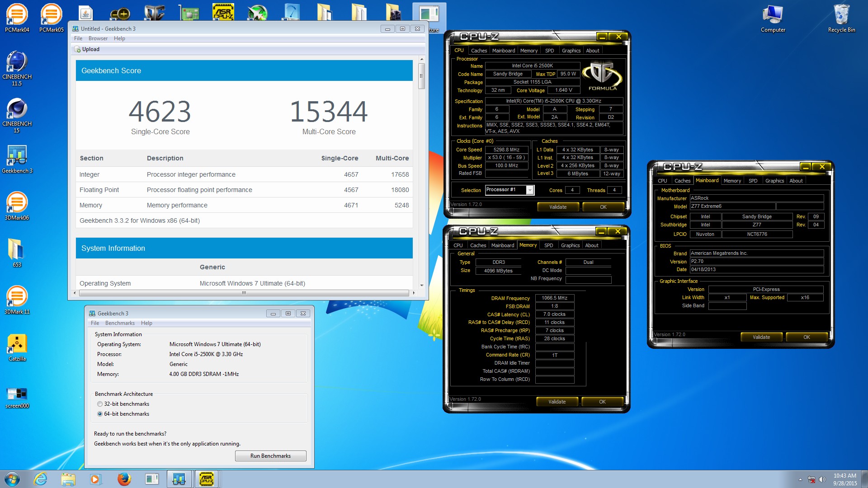868x488 pixels.
Task: Click Upload in Geekbench toolbar
Action: click(87, 49)
